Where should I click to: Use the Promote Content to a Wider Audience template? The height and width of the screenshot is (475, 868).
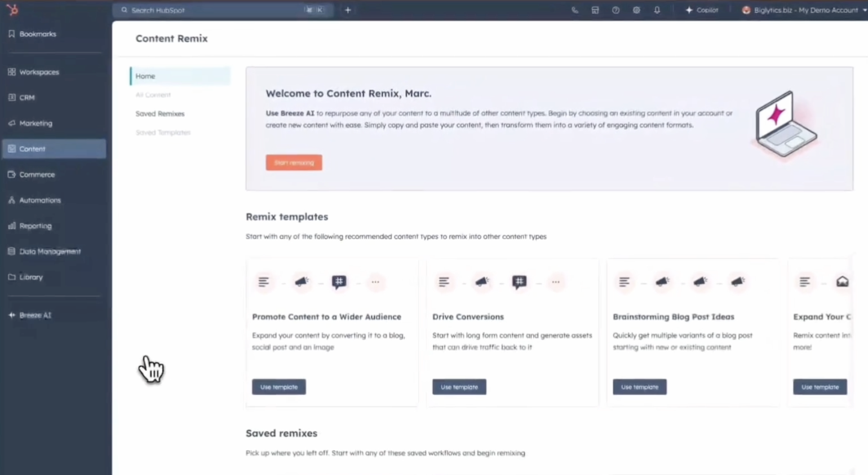tap(279, 387)
